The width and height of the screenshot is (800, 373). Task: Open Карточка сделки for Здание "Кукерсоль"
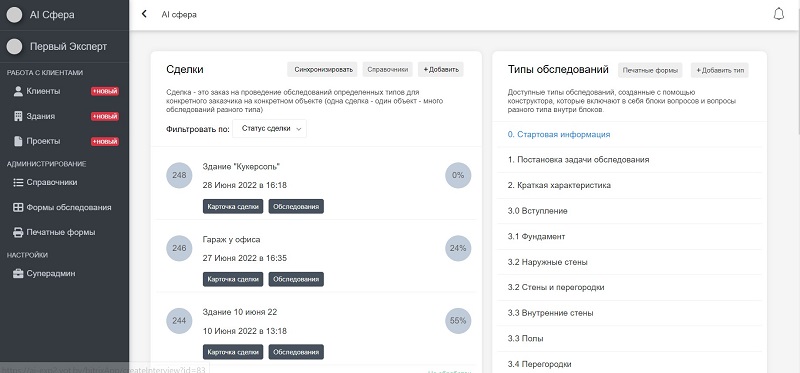click(x=233, y=207)
